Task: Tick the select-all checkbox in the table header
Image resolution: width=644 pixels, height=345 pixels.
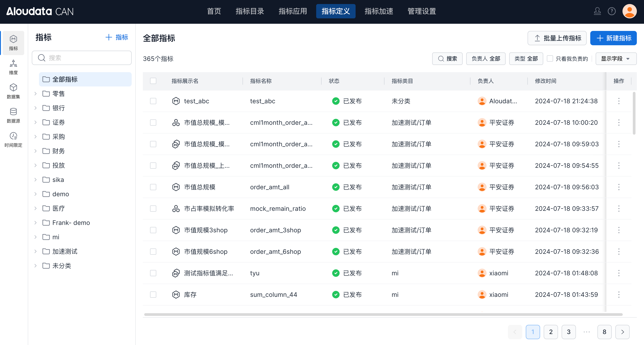Action: (153, 81)
